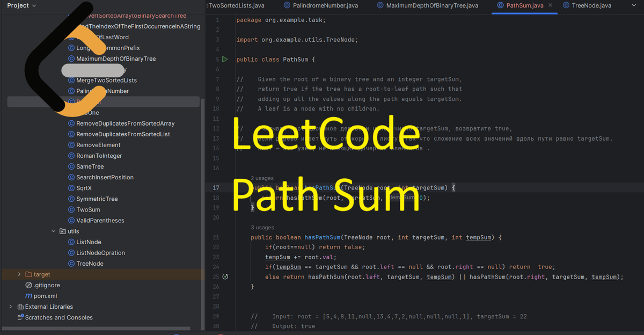Click the class icon beside TwoSum
This screenshot has height=335, width=644.
pos(71,209)
